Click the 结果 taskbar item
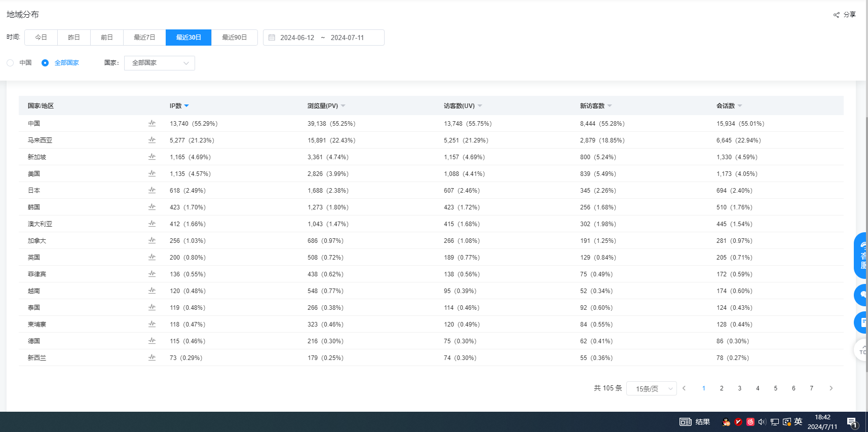 (695, 422)
